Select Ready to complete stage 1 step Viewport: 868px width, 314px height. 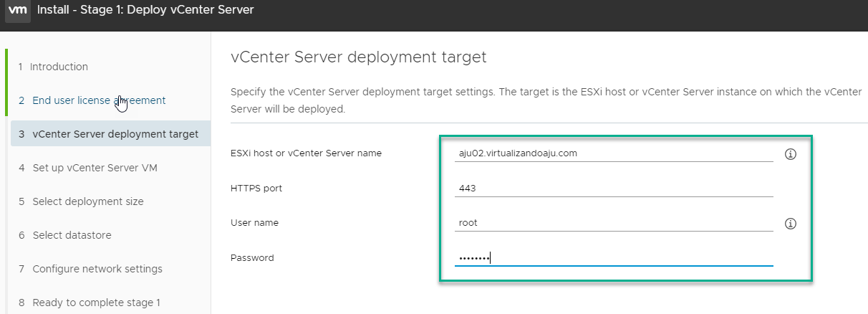tap(96, 303)
